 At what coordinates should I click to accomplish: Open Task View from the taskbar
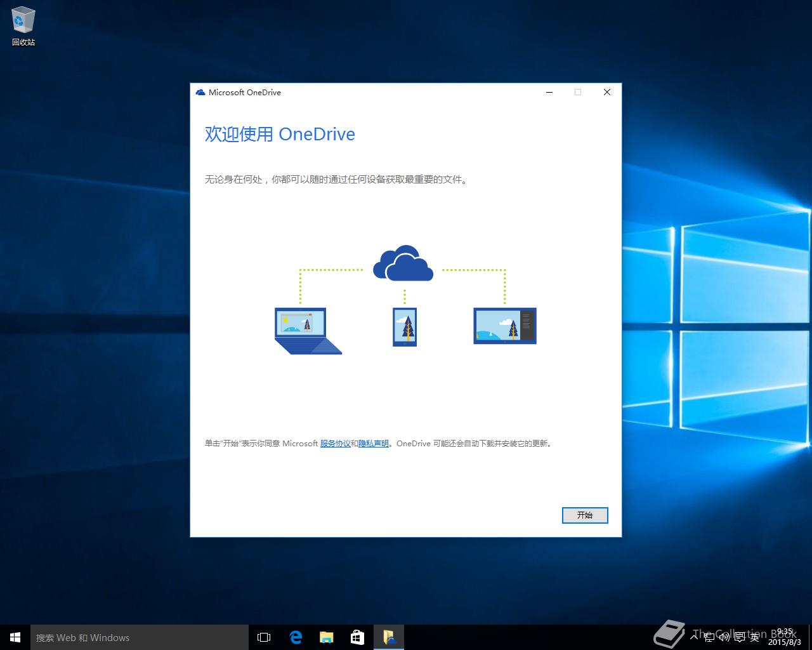click(264, 637)
